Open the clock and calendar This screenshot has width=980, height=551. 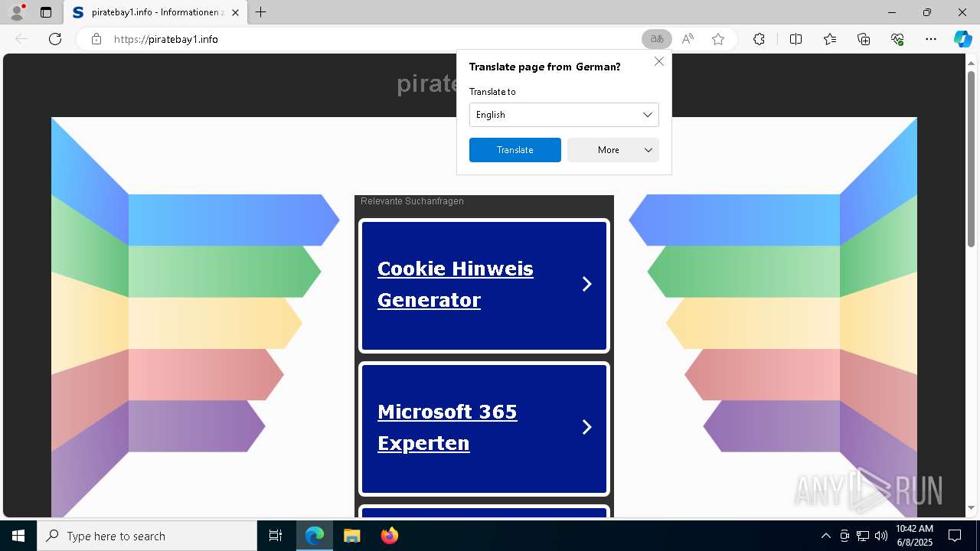(x=914, y=536)
